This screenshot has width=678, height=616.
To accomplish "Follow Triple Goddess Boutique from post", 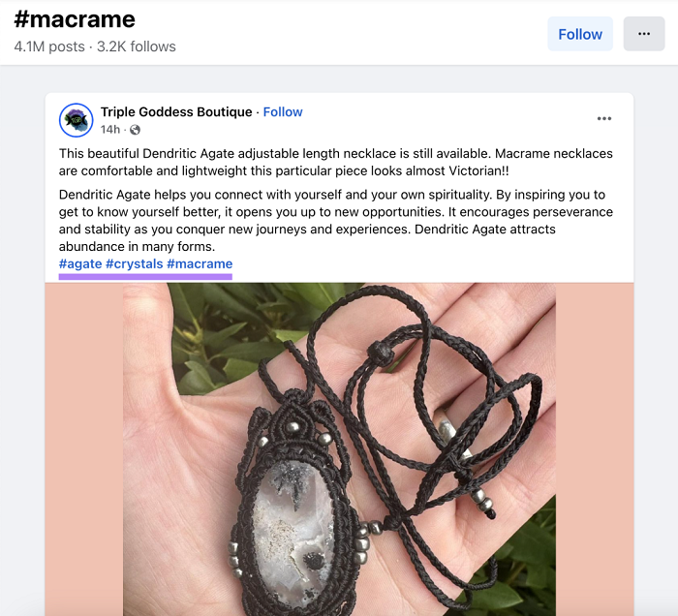I will (283, 112).
